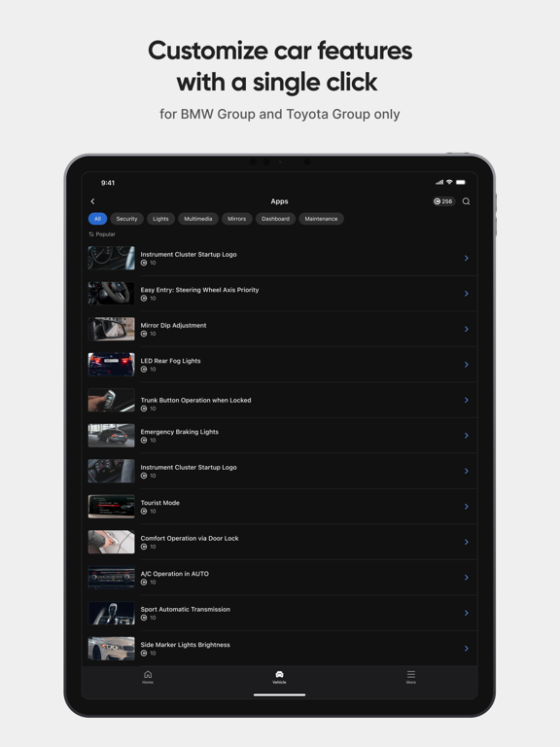The width and height of the screenshot is (560, 747).
Task: Open chevron for Sport Automatic Transmission
Action: [467, 613]
